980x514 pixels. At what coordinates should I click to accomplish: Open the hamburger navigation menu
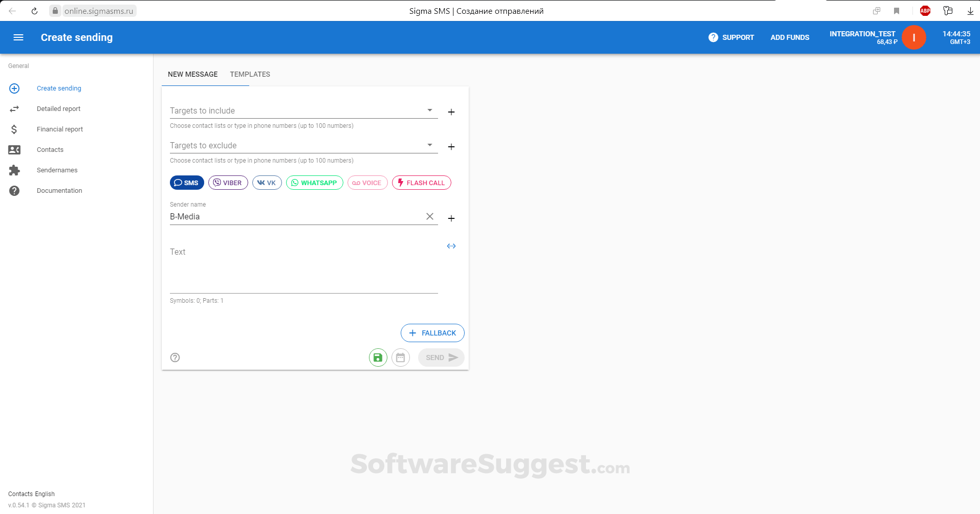(18, 37)
